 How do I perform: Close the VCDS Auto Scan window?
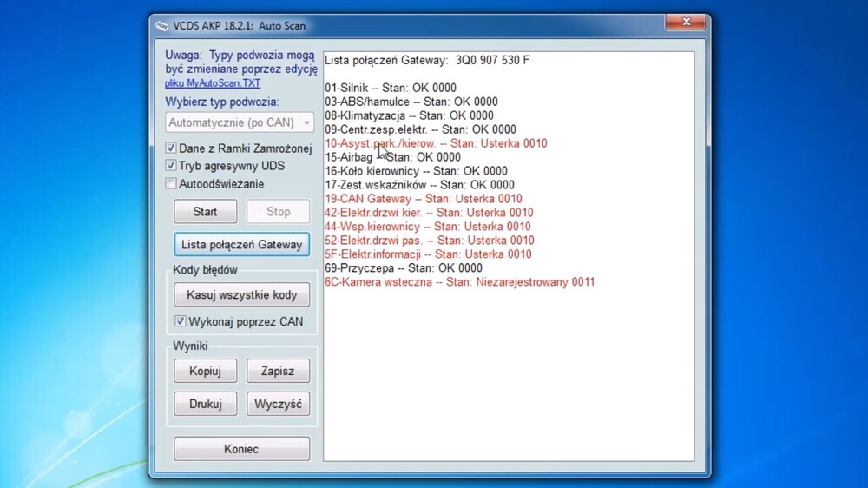684,23
